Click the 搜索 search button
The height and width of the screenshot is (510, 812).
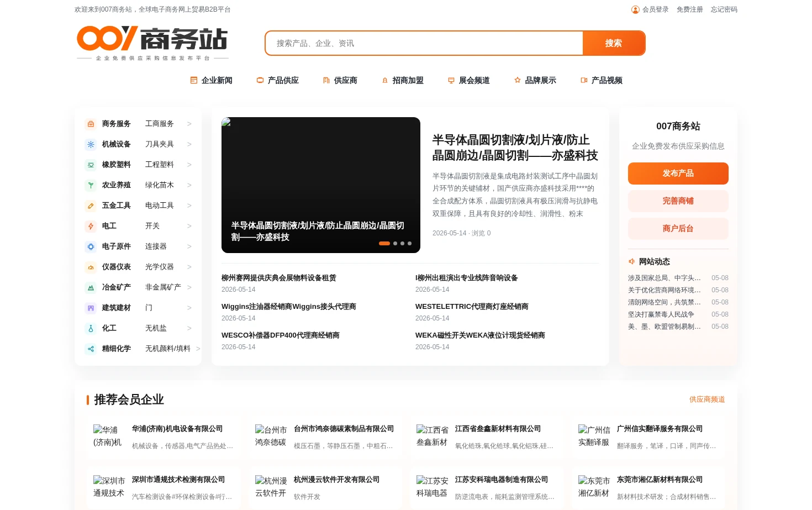click(613, 43)
